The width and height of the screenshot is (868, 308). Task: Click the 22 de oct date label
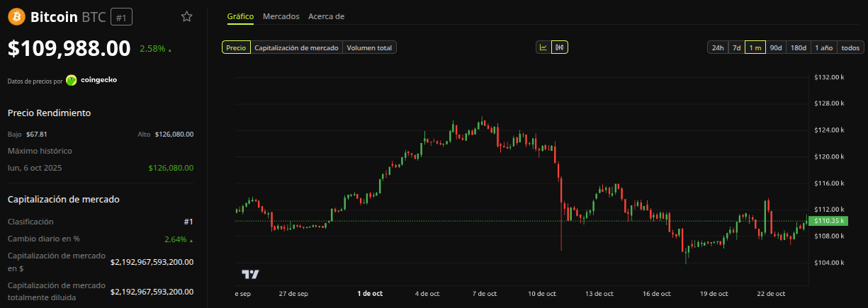pyautogui.click(x=771, y=293)
